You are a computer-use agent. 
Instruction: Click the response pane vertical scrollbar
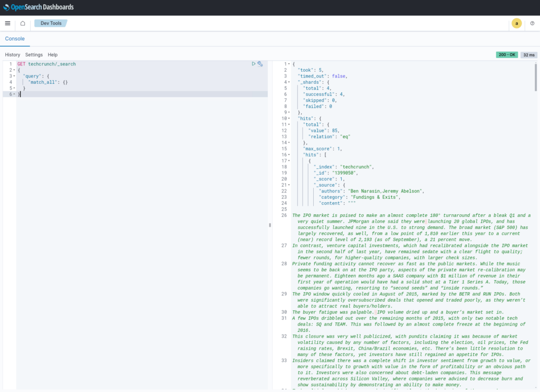point(536,78)
